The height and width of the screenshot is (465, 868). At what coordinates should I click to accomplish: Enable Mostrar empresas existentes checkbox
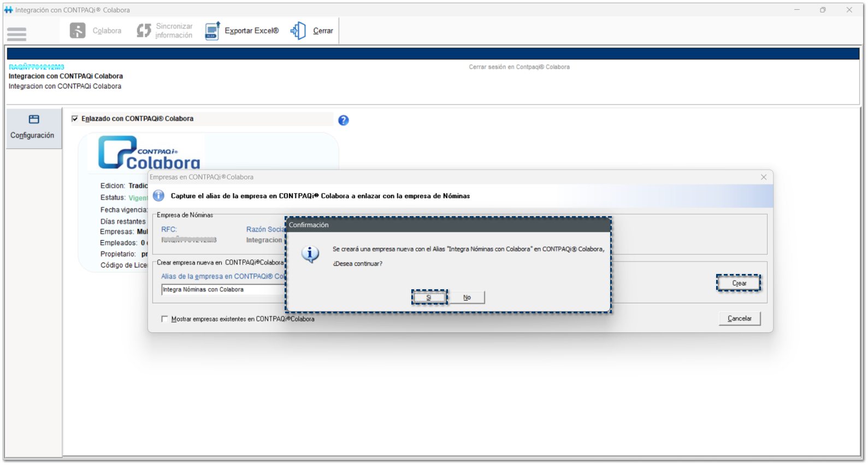coord(164,319)
